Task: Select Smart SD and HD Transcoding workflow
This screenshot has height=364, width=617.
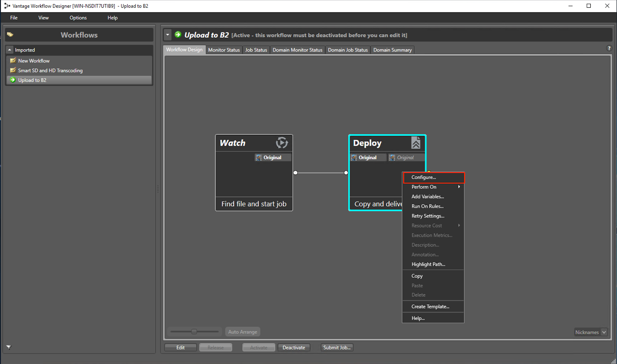Action: (x=79, y=70)
